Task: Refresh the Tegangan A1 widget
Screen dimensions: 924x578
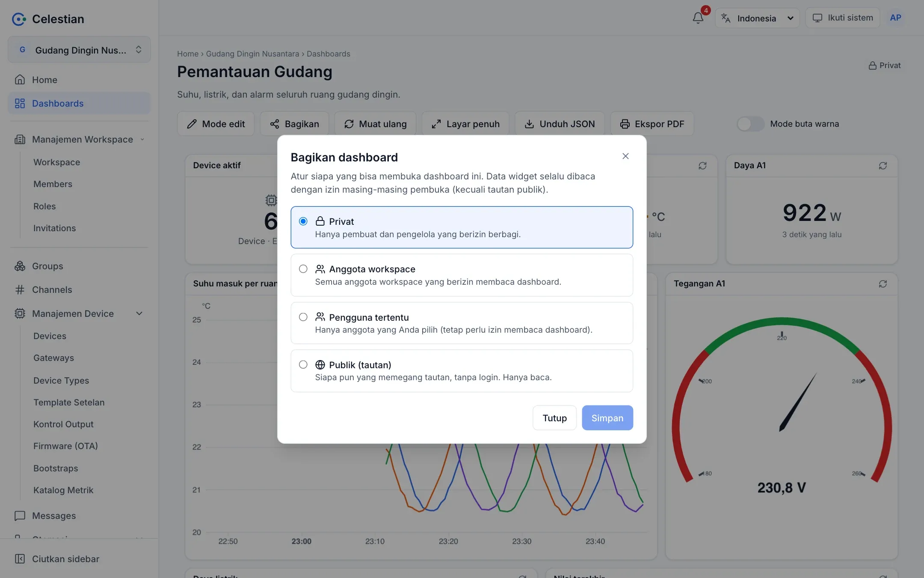Action: click(x=883, y=284)
